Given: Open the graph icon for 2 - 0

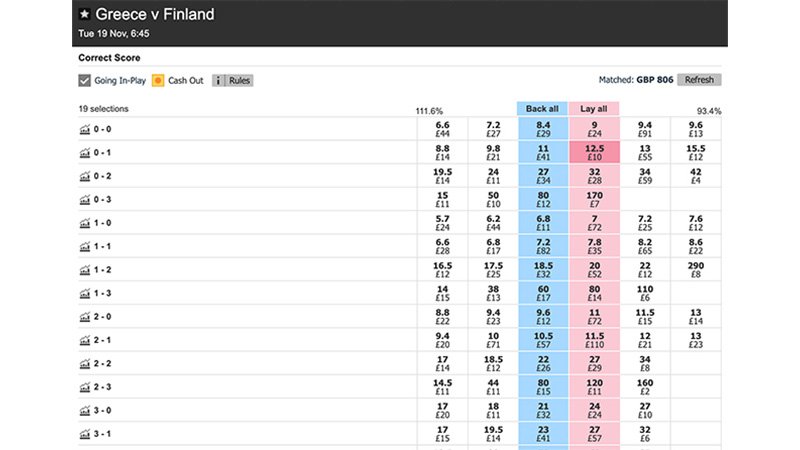Looking at the screenshot, I should (85, 317).
